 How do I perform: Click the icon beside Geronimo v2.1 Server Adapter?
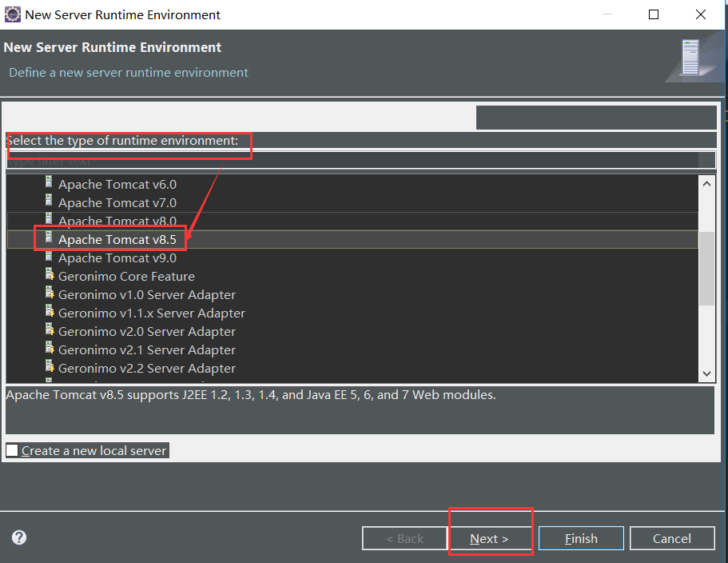coord(50,347)
